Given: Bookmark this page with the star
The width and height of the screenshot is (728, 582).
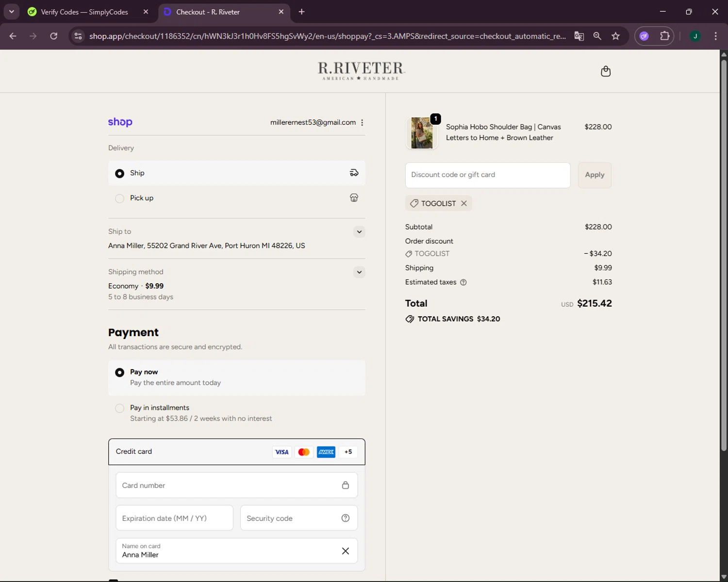Looking at the screenshot, I should (615, 36).
